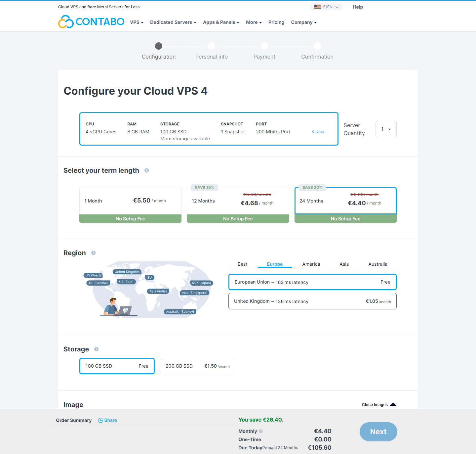Click the US (East) map label
476x454 pixels.
click(126, 282)
